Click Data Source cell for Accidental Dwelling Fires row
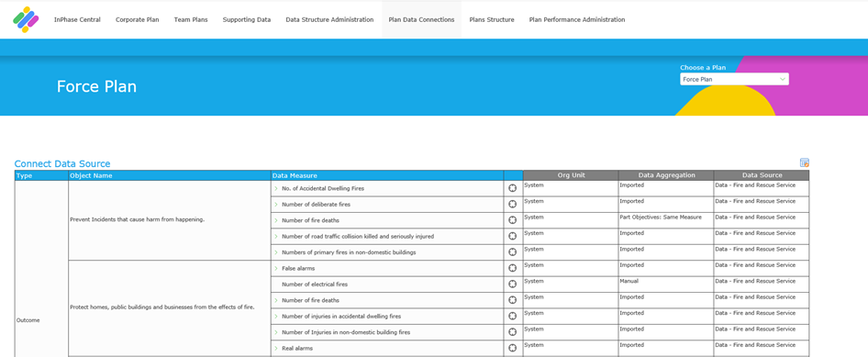The height and width of the screenshot is (357, 868). (x=762, y=188)
